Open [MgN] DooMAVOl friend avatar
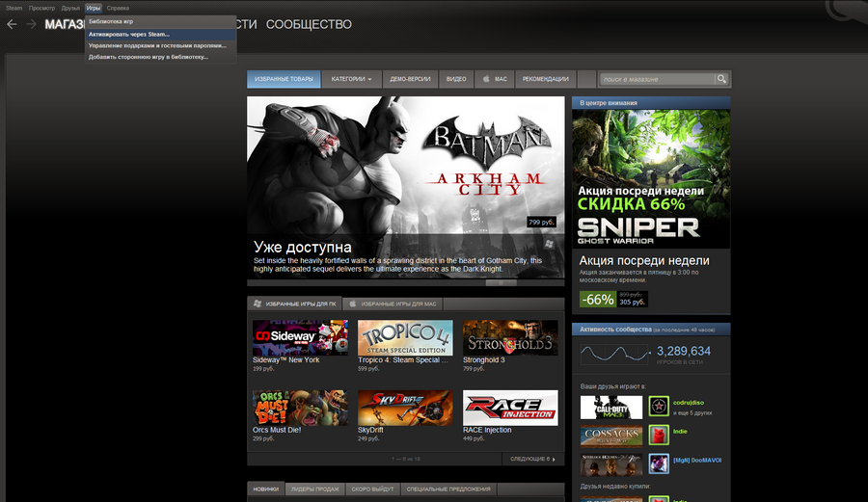The height and width of the screenshot is (502, 868). pos(659,463)
